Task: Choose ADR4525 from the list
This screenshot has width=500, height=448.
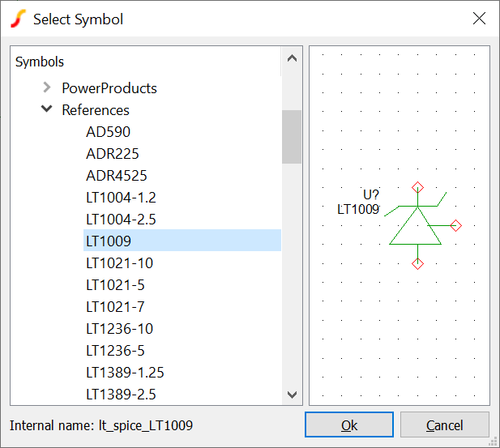Action: (116, 175)
